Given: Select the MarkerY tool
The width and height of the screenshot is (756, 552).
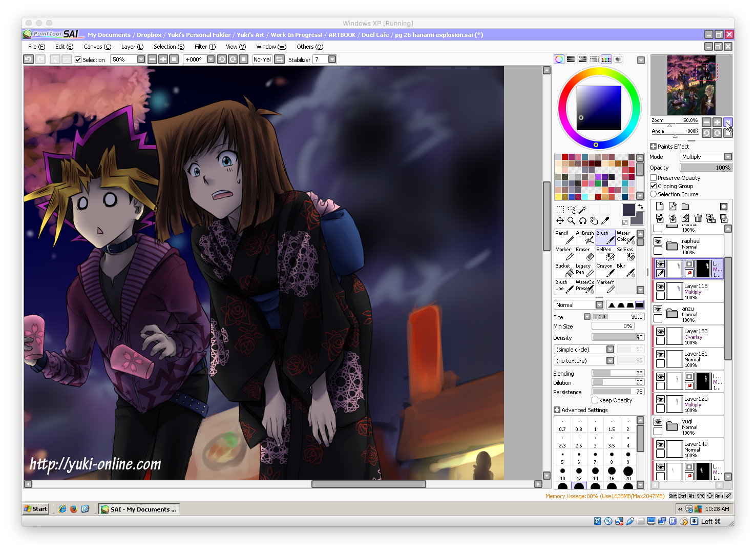Looking at the screenshot, I should pyautogui.click(x=605, y=287).
